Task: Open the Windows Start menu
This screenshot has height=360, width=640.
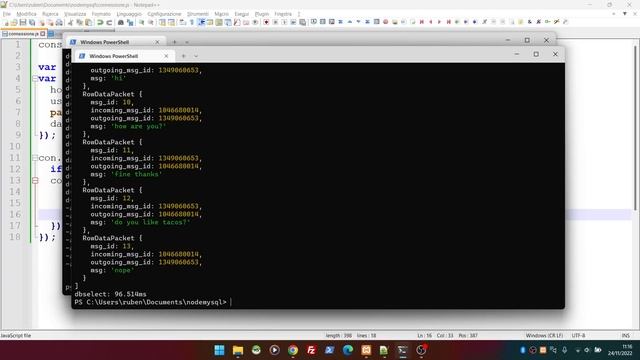Action: point(220,350)
